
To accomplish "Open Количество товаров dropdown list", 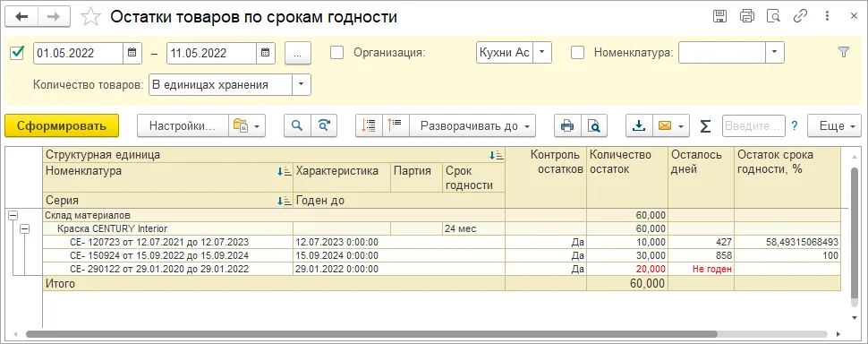I will pyautogui.click(x=302, y=85).
